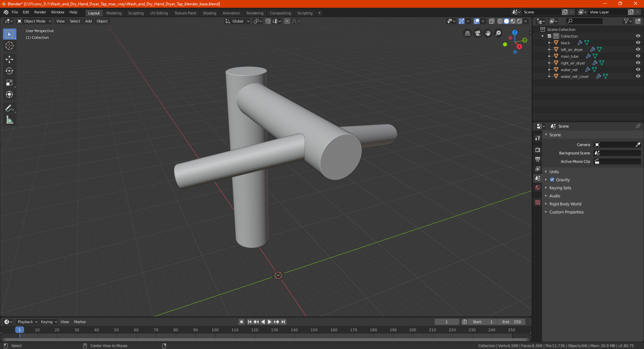
Task: Switch to rendered shading mode
Action: point(519,21)
